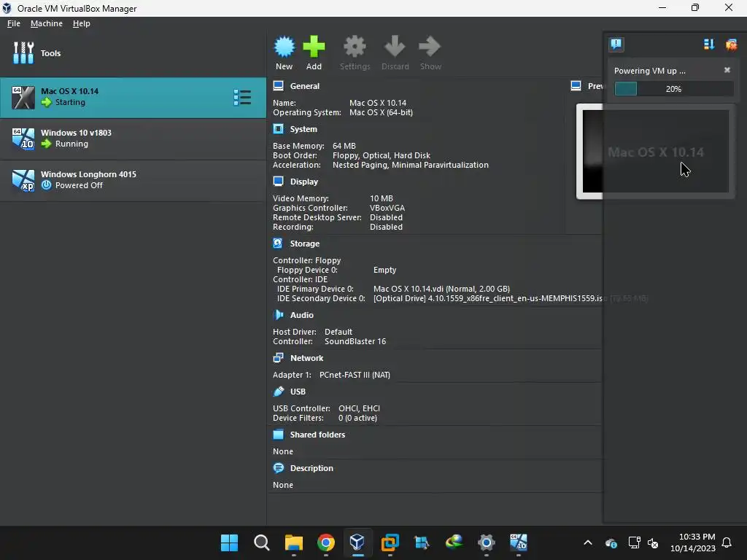Click the Mac OS X VM icon
Image resolution: width=747 pixels, height=560 pixels.
23,97
